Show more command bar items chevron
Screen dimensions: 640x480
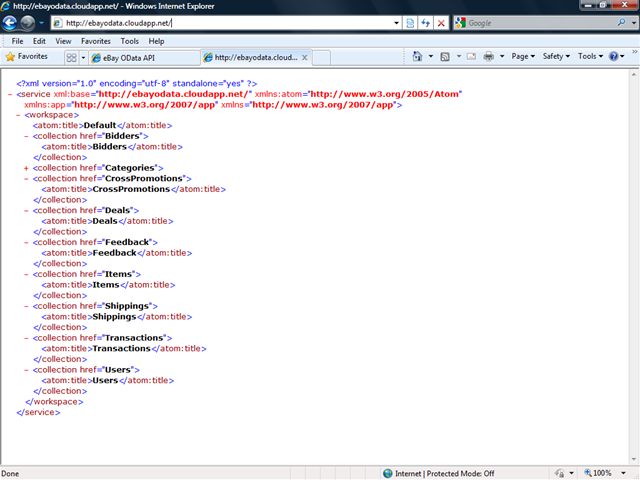point(635,52)
